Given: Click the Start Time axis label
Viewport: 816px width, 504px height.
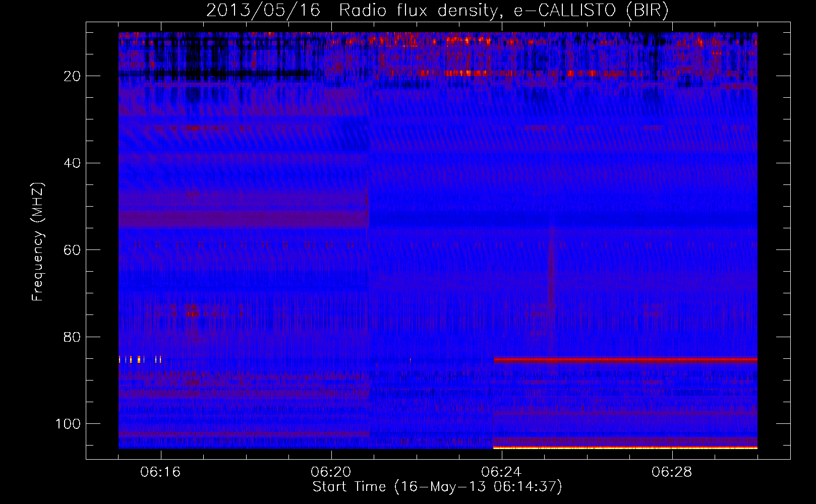Looking at the screenshot, I should pyautogui.click(x=437, y=487).
